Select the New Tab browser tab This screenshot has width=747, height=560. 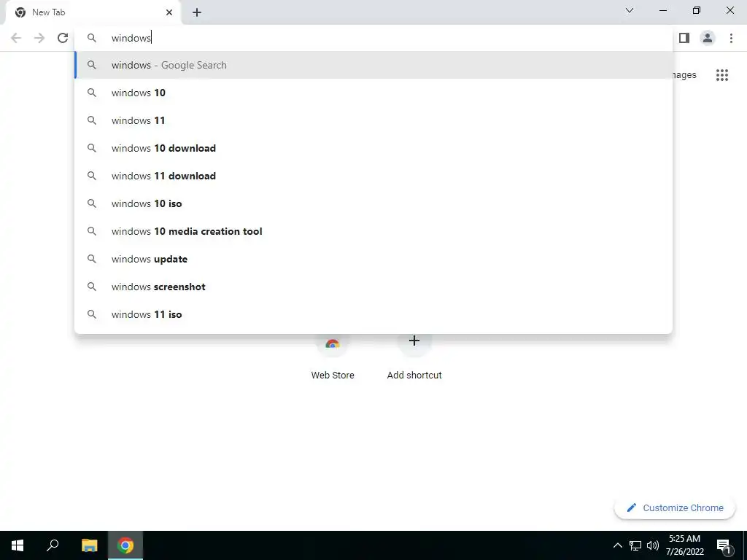93,13
